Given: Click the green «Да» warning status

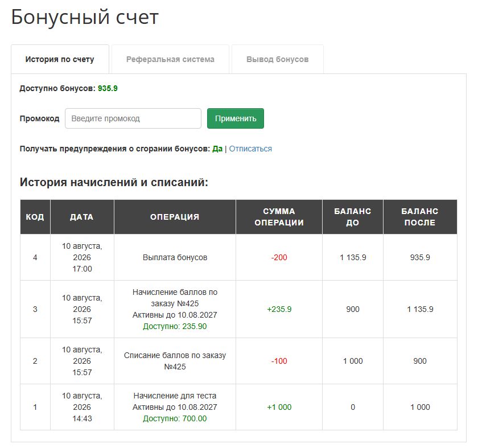Looking at the screenshot, I should pos(217,149).
